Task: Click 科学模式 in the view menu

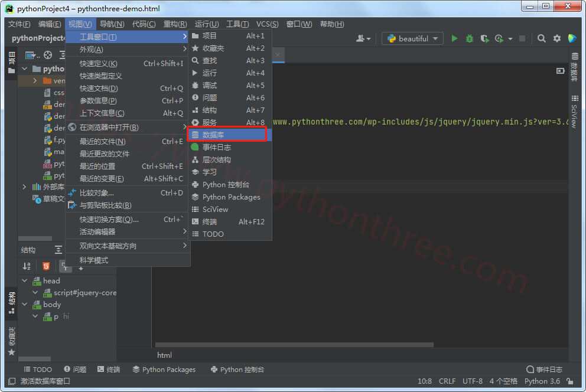Action: point(128,260)
